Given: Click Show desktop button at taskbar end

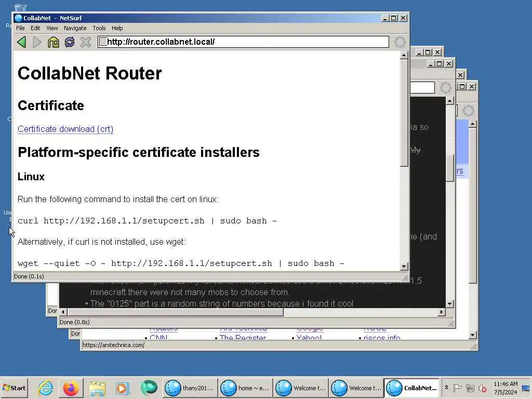Looking at the screenshot, I should tap(527, 388).
